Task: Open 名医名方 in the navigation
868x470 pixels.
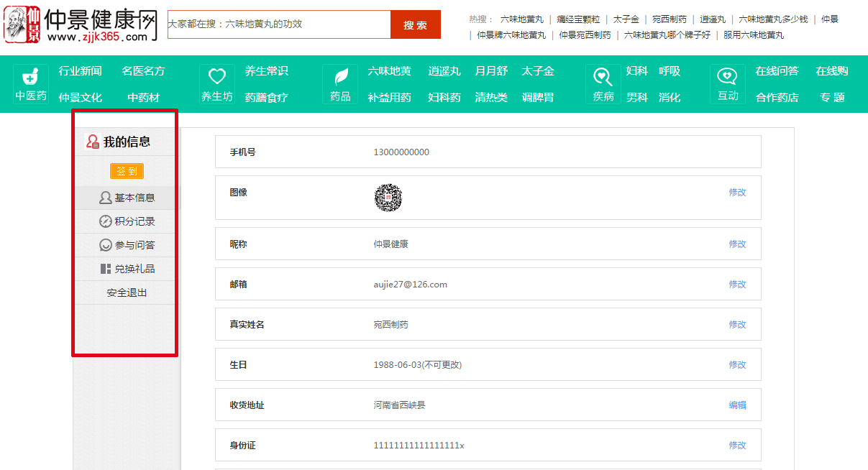Action: pos(144,71)
